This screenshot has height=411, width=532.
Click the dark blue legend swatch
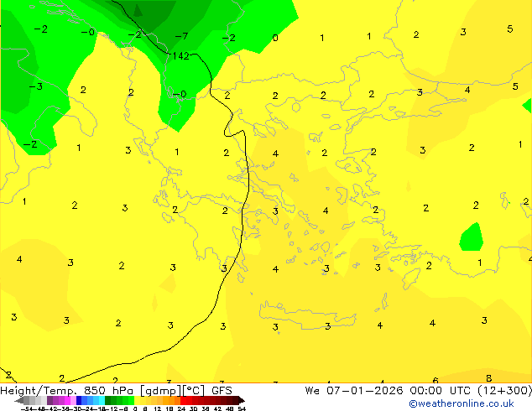coord(79,400)
